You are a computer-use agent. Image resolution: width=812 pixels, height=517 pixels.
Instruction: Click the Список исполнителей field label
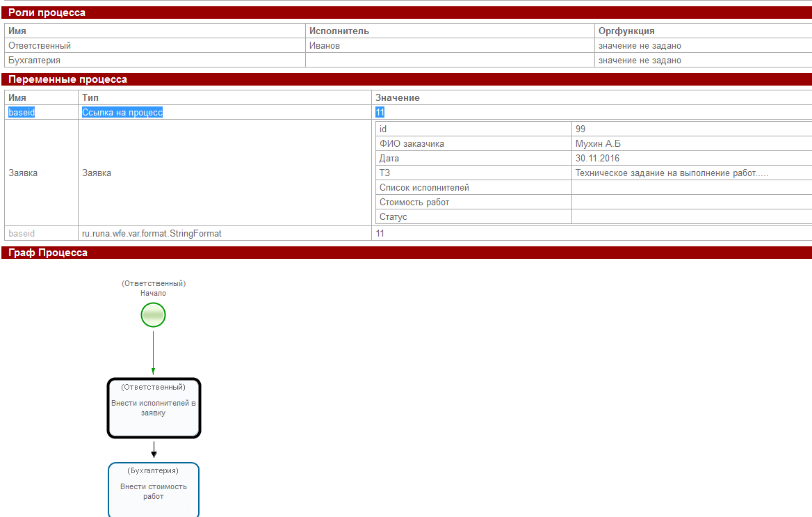point(424,187)
